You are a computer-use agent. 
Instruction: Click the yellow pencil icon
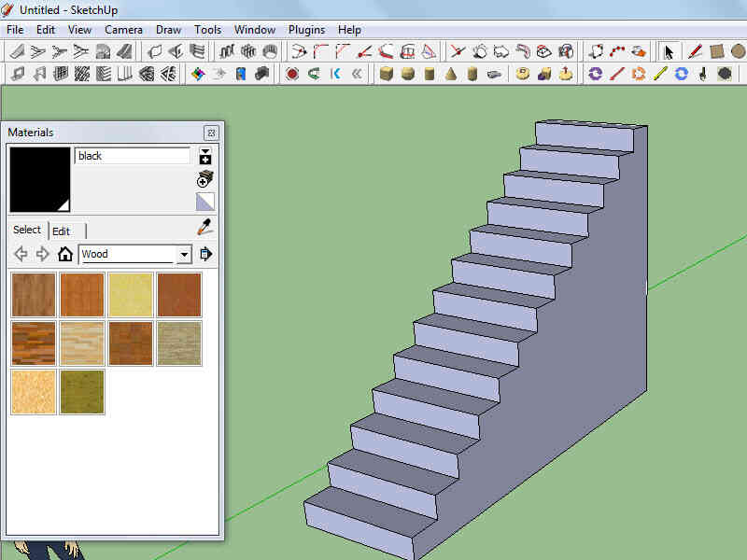point(660,74)
